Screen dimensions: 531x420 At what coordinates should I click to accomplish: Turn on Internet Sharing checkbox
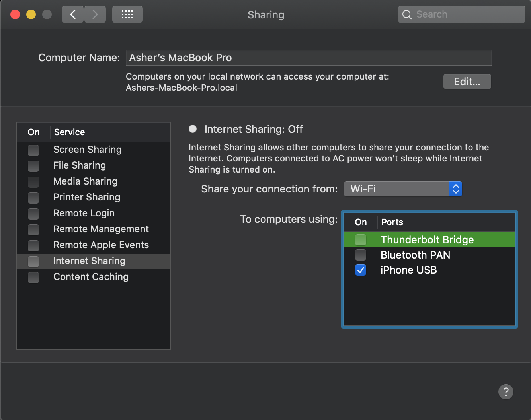(x=33, y=261)
